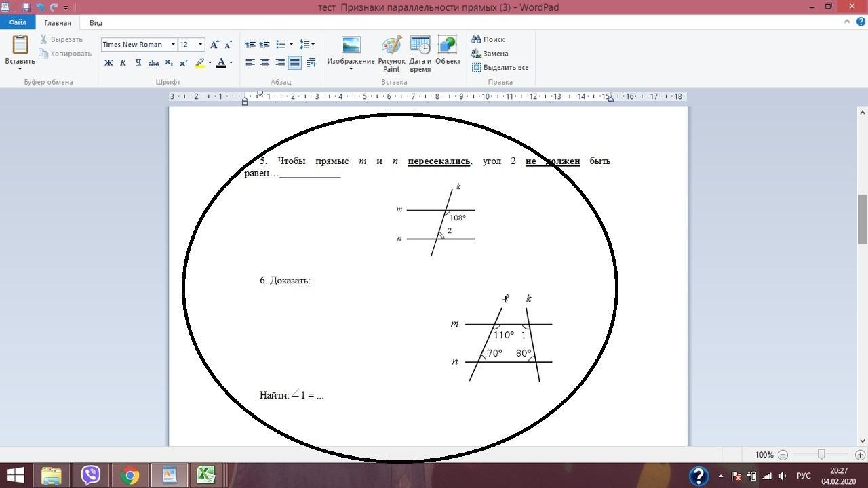
Task: Toggle superscript (X²) formatting
Action: (183, 63)
